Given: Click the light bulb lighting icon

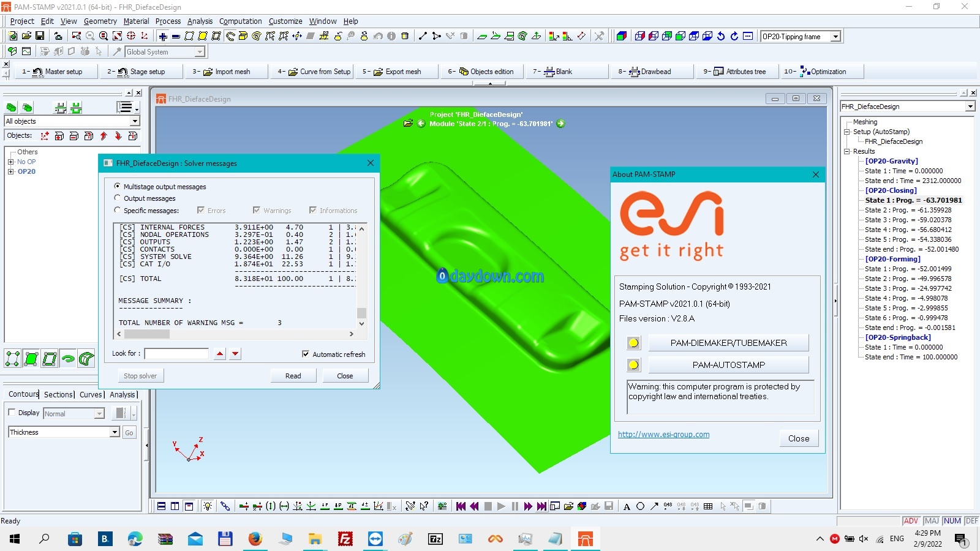Looking at the screenshot, I should [208, 506].
